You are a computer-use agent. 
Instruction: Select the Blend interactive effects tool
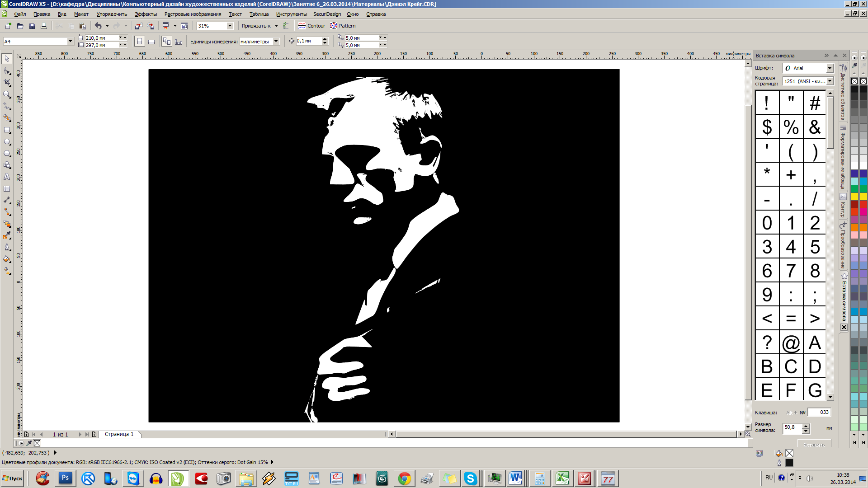7,224
